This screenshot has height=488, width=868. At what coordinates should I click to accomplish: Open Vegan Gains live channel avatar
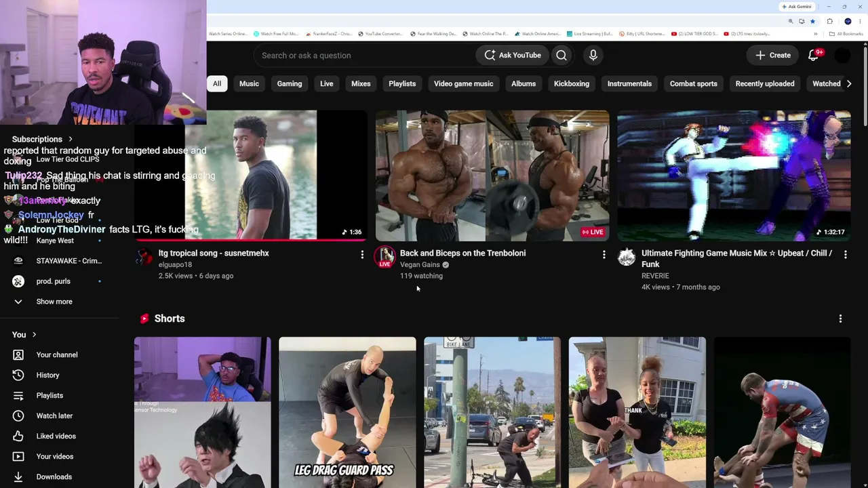click(x=385, y=257)
